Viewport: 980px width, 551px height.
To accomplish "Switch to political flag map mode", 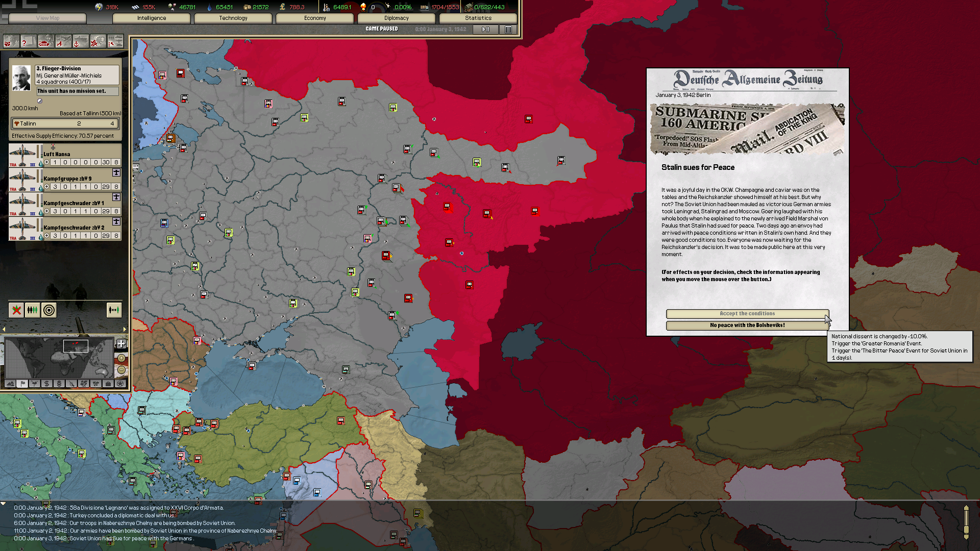I will [22, 384].
